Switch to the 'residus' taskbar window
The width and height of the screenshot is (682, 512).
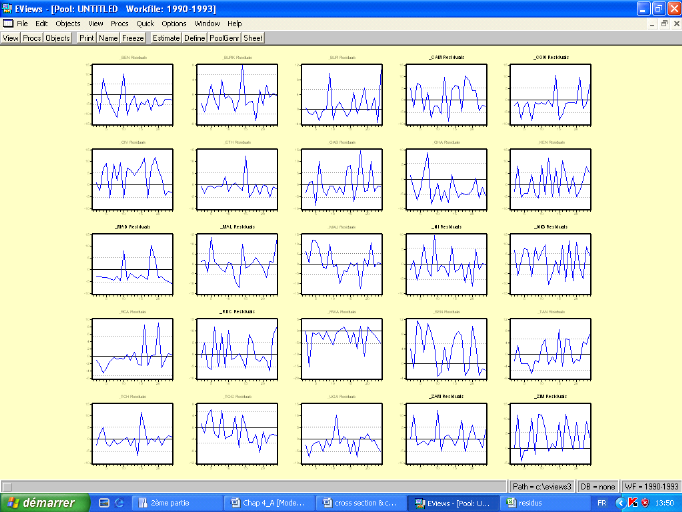[x=545, y=502]
